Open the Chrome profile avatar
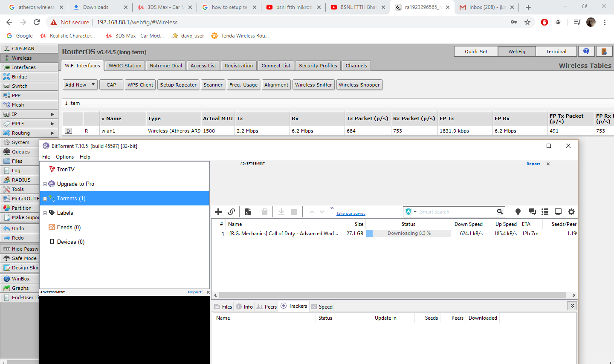The image size is (614, 364). (591, 22)
